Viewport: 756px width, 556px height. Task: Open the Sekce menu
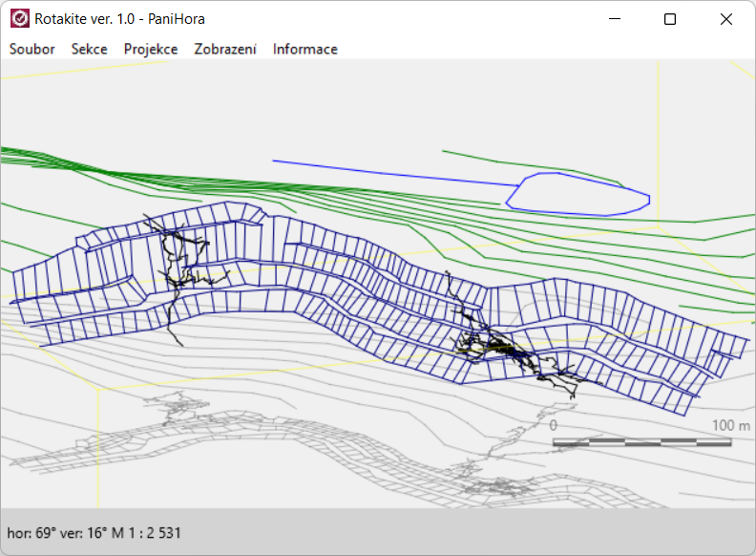coord(89,50)
